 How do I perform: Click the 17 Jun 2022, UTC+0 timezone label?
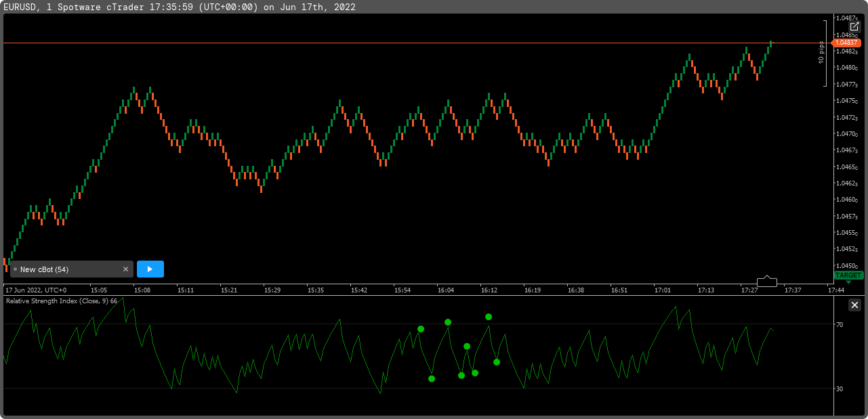[x=36, y=290]
